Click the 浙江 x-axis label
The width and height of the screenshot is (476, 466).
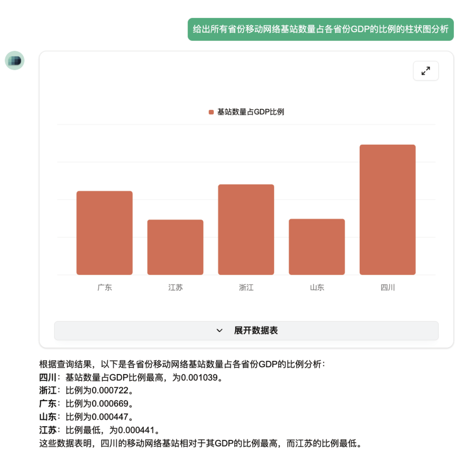coord(246,287)
